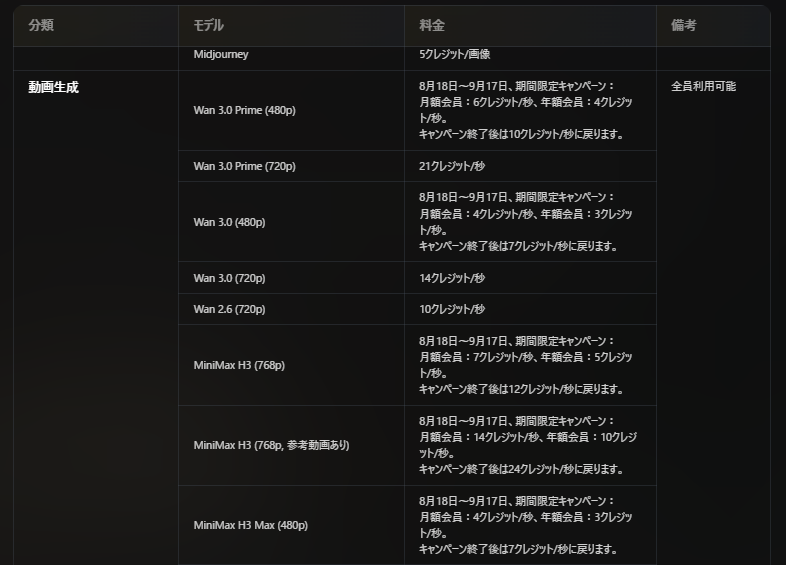Click campaign text ending 12クレジット/秒に戻ります
The image size is (786, 565).
point(521,390)
